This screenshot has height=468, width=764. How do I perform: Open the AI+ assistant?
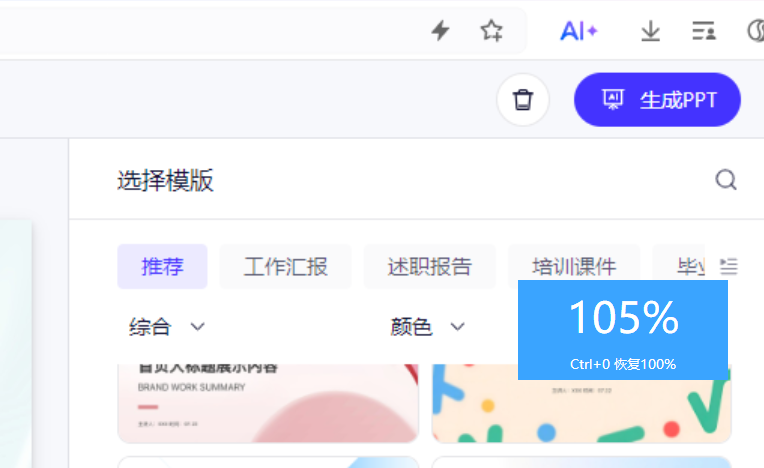pyautogui.click(x=579, y=31)
